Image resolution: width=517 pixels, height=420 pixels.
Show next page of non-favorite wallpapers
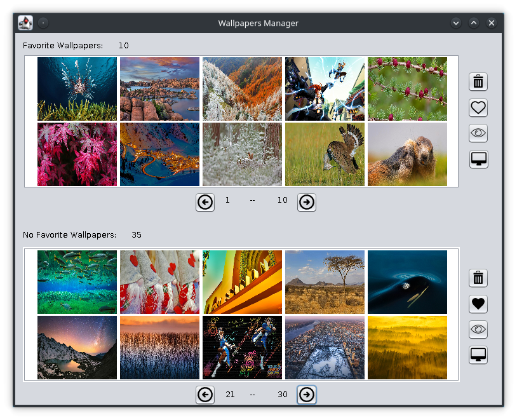point(306,395)
